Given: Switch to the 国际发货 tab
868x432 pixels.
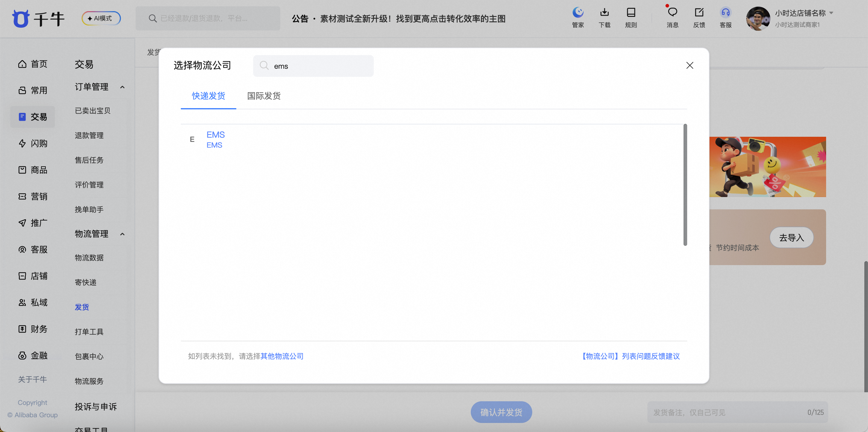Looking at the screenshot, I should click(264, 96).
